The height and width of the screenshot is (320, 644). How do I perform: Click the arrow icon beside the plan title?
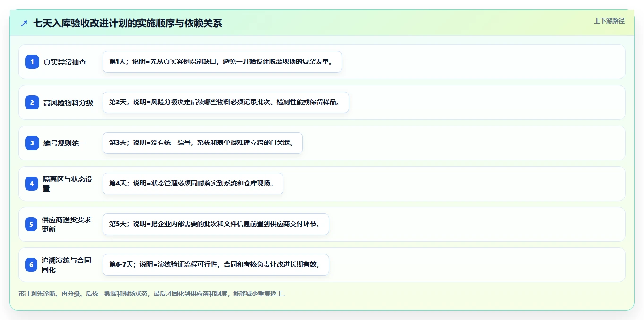point(24,23)
